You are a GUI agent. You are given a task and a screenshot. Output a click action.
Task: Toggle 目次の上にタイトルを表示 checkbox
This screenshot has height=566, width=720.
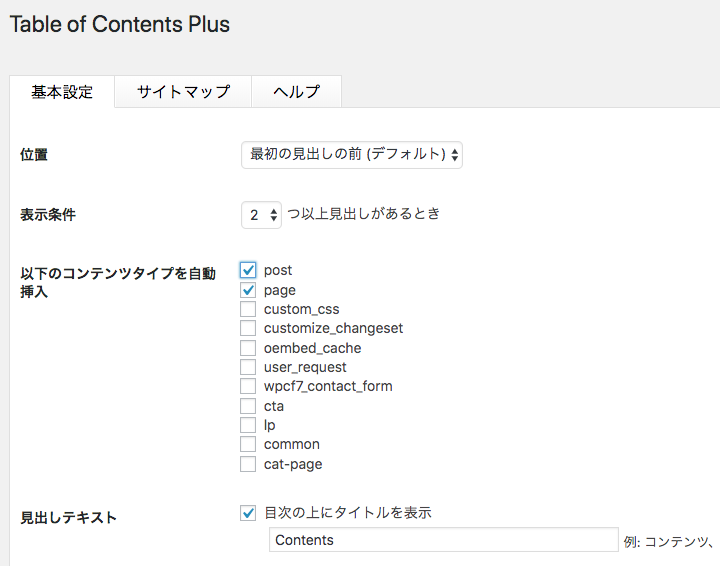249,513
